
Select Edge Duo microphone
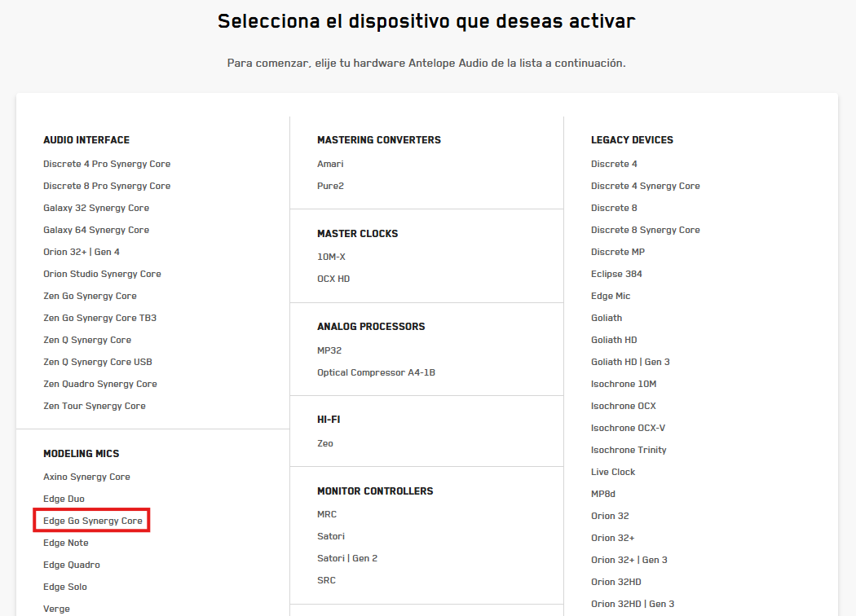point(64,499)
